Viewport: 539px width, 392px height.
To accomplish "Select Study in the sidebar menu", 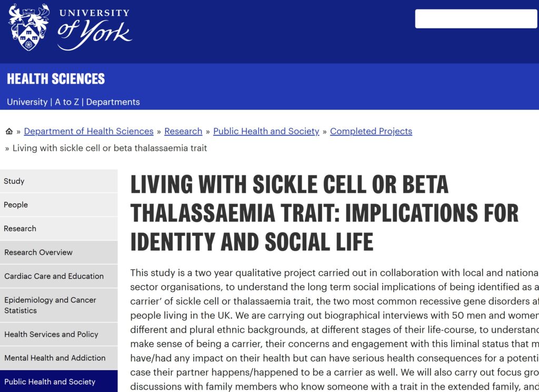I will [x=59, y=181].
